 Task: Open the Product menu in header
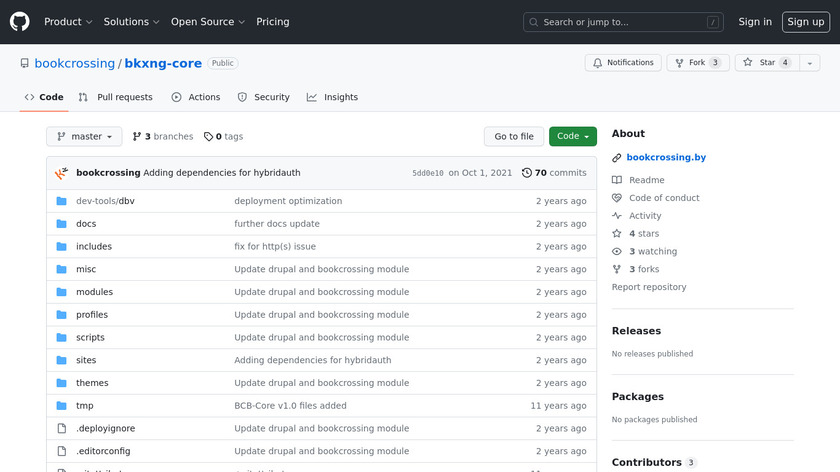[x=68, y=22]
